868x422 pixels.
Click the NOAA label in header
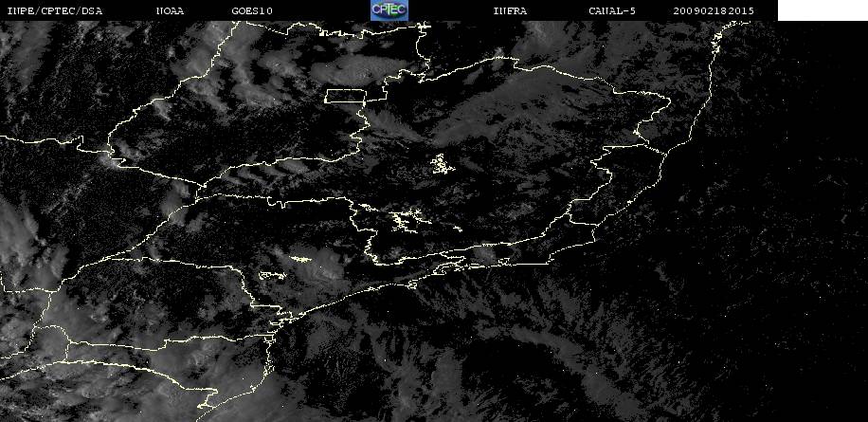point(170,10)
